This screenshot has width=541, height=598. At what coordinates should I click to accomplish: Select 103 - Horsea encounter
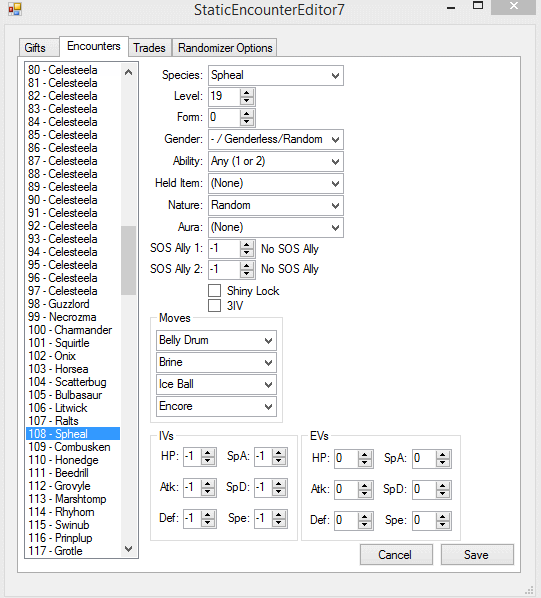tap(73, 369)
